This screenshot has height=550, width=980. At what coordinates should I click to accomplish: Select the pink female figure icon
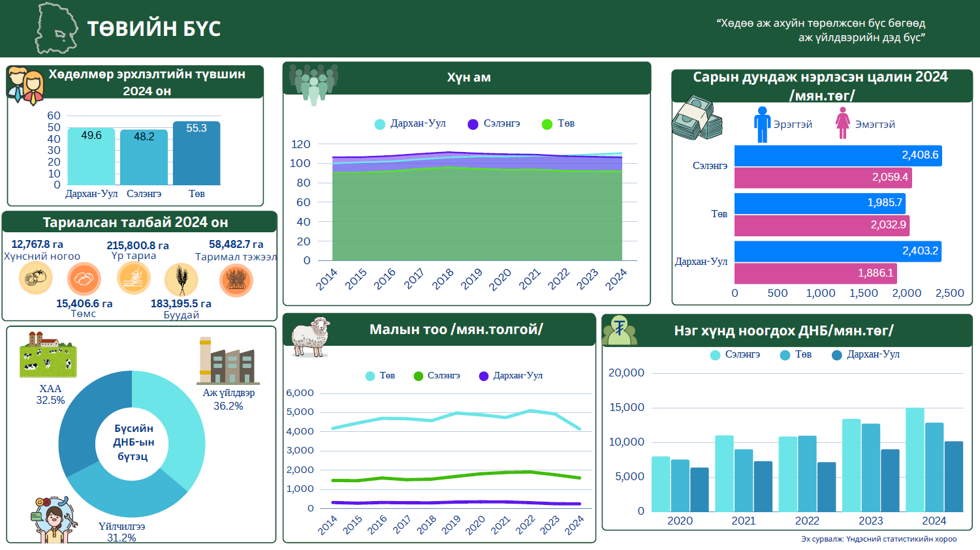pos(843,124)
